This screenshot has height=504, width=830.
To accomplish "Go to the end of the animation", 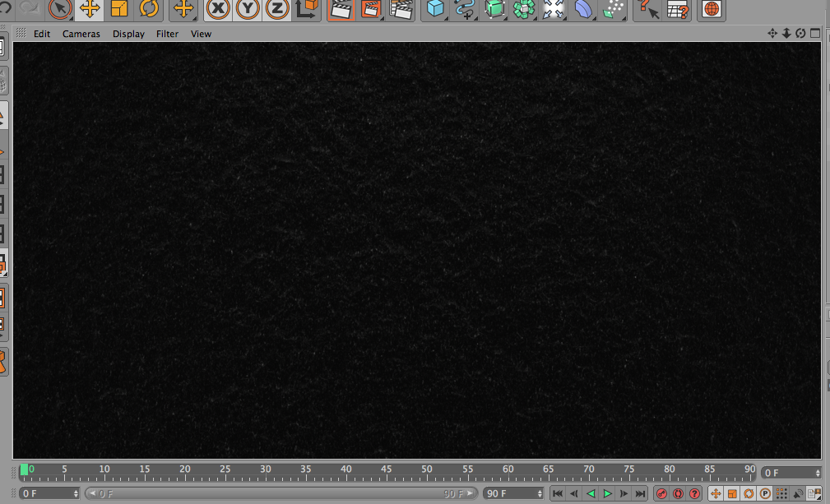I will click(640, 493).
